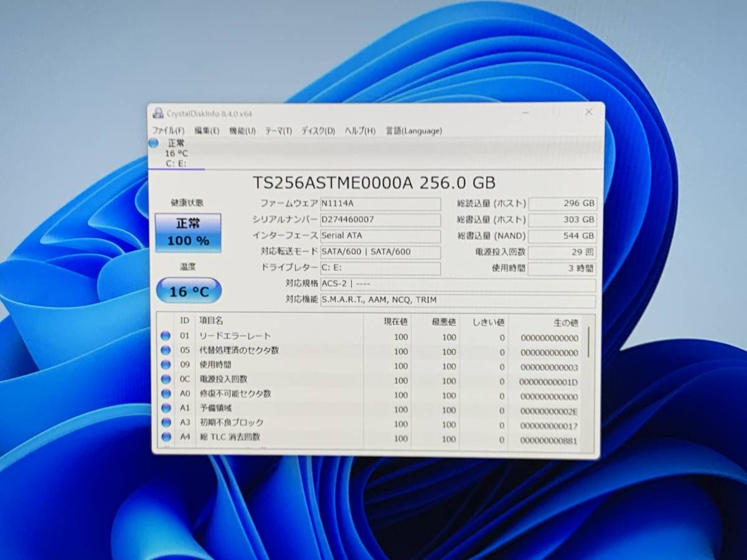Click the CrystalDiskInfo title bar app icon

[158, 113]
